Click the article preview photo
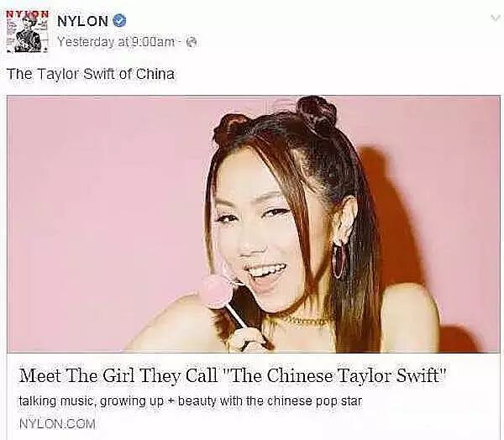 [x=254, y=224]
